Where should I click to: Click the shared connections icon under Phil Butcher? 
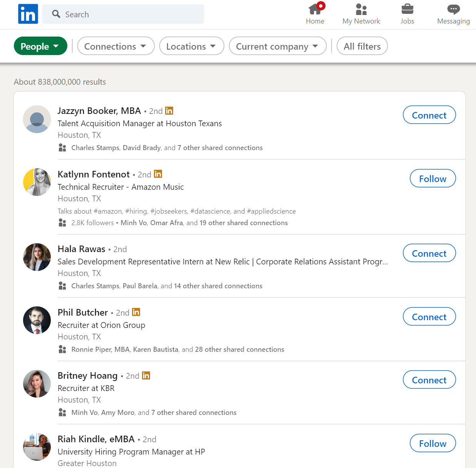coord(62,349)
